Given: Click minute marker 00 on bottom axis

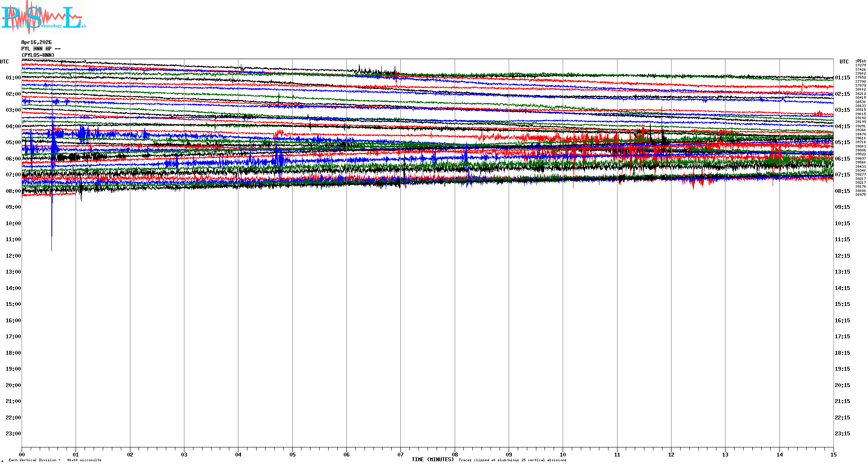Looking at the screenshot, I should pyautogui.click(x=22, y=454).
